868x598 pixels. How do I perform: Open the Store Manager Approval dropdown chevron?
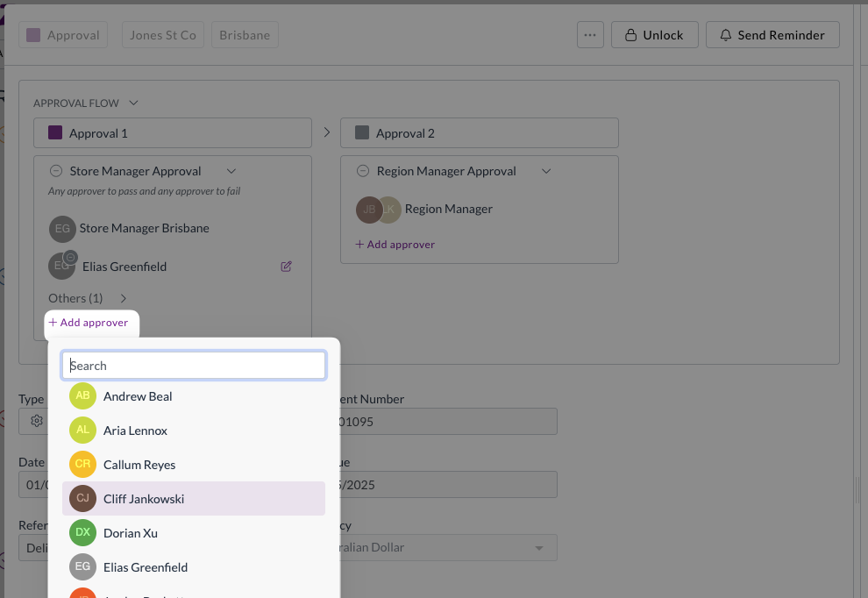[231, 172]
